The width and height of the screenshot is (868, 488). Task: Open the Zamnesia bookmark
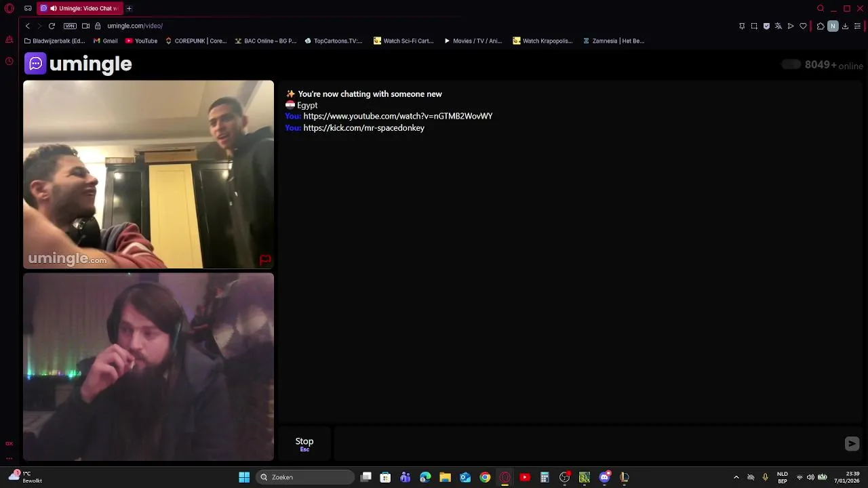click(614, 41)
